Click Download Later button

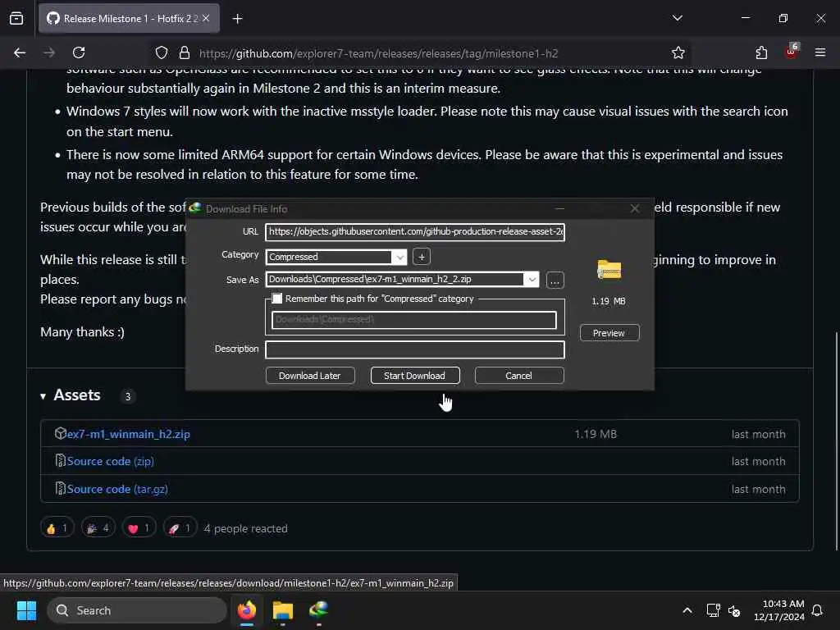[309, 376]
